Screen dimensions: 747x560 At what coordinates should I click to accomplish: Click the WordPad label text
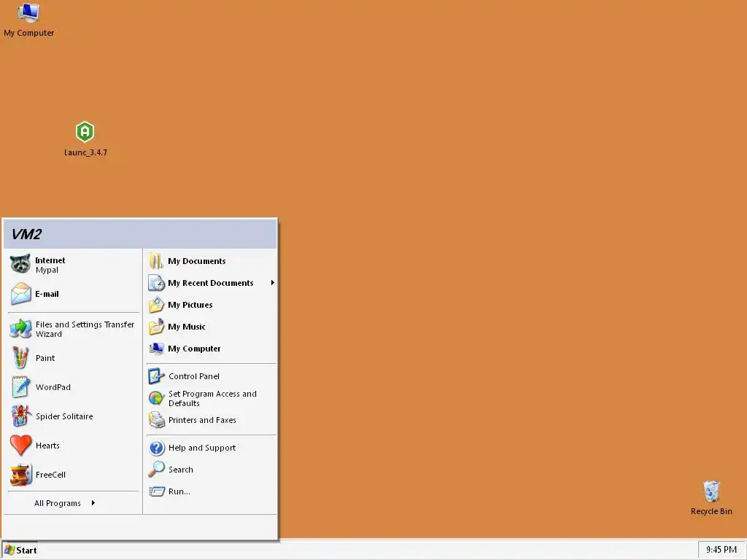point(53,387)
